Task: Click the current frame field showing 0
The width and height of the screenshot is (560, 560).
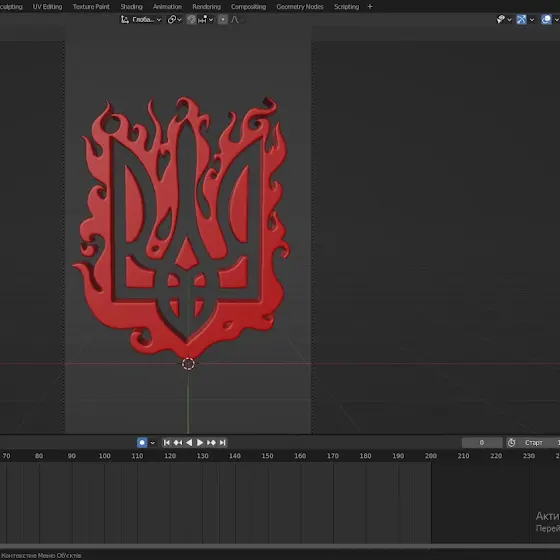Action: click(x=482, y=442)
